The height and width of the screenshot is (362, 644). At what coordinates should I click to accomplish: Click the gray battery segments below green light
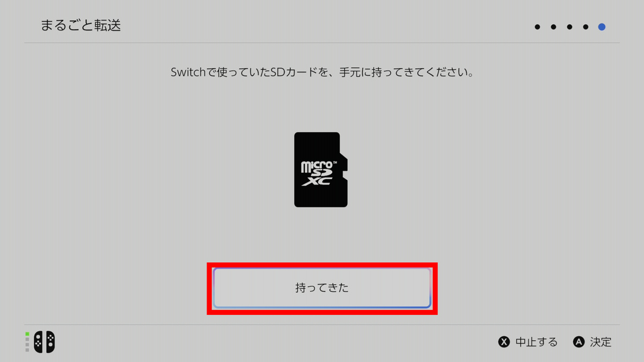point(27,345)
